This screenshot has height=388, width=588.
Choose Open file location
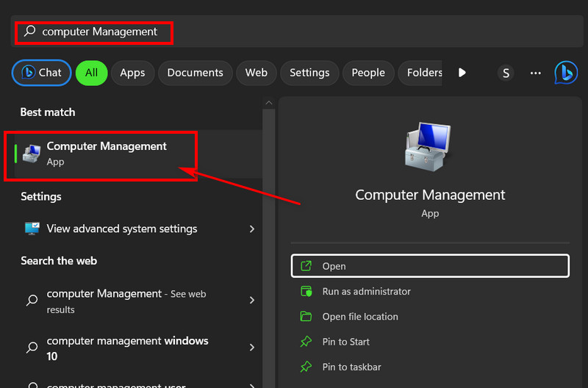pos(430,317)
